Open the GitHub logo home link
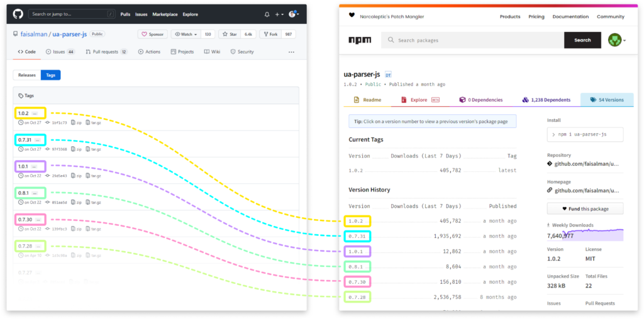 (18, 14)
